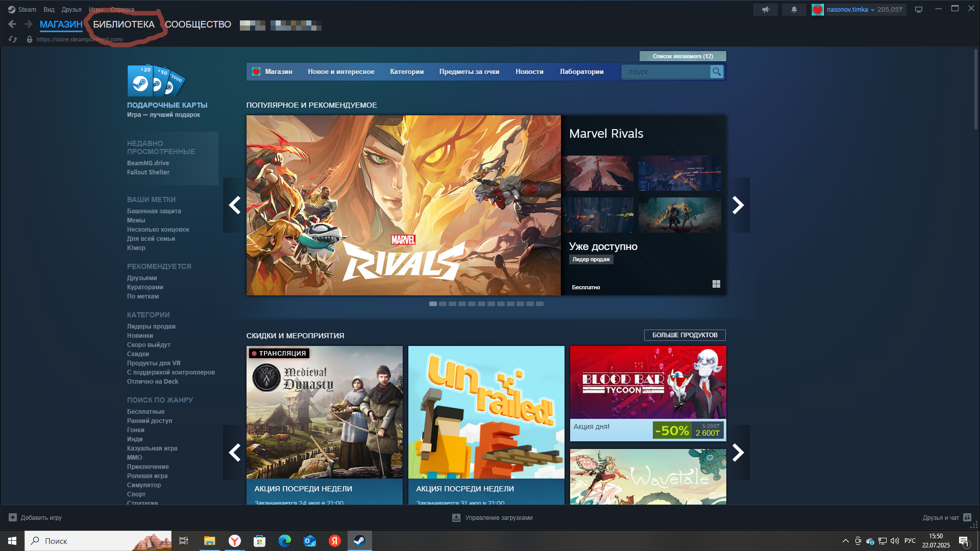Launch Microsoft Edge from taskbar
The image size is (980, 551).
pos(285,541)
